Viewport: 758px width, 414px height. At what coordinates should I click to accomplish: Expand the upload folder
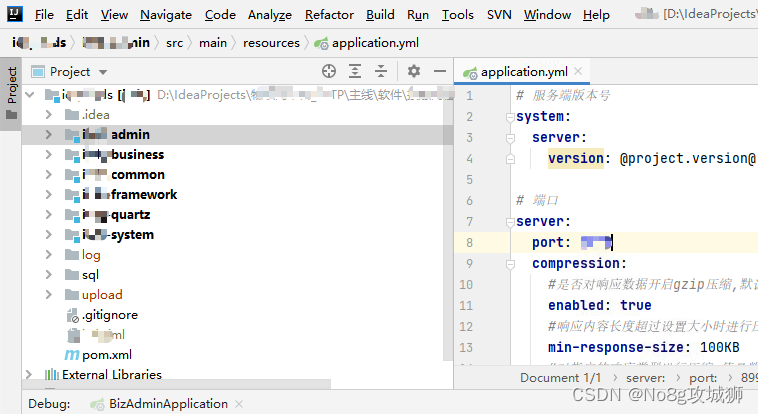(48, 295)
